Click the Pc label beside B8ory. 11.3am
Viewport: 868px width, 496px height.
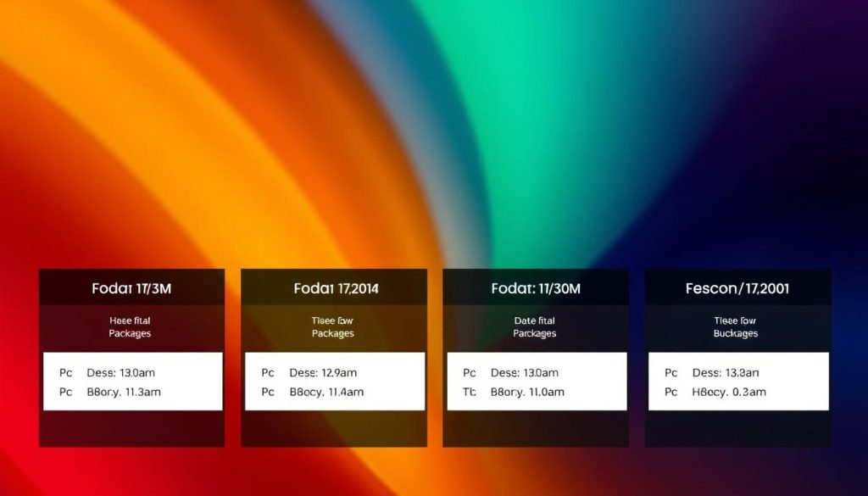click(66, 392)
